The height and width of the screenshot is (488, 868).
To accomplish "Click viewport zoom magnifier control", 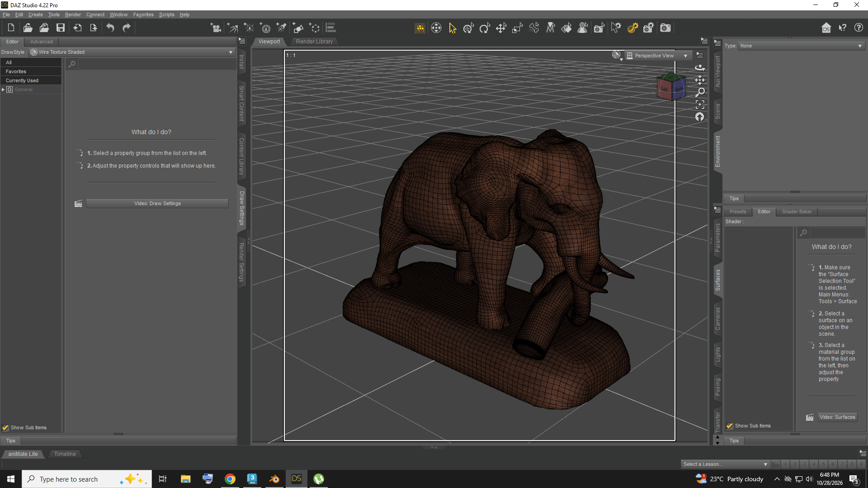I will tap(700, 92).
